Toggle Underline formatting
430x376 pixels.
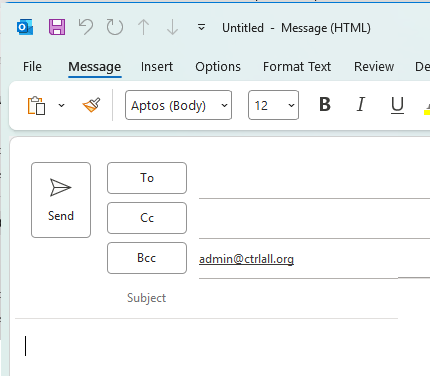tap(397, 105)
